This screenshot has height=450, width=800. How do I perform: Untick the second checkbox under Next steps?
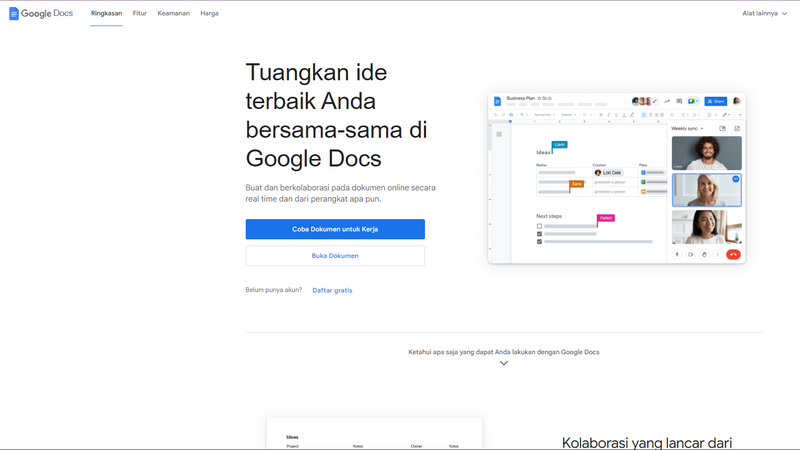pos(539,234)
